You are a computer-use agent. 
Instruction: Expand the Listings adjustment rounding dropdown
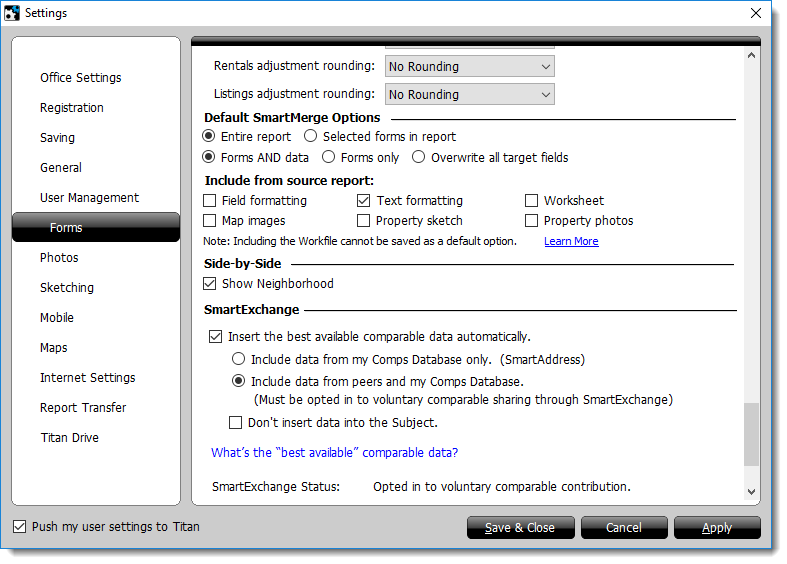(469, 95)
